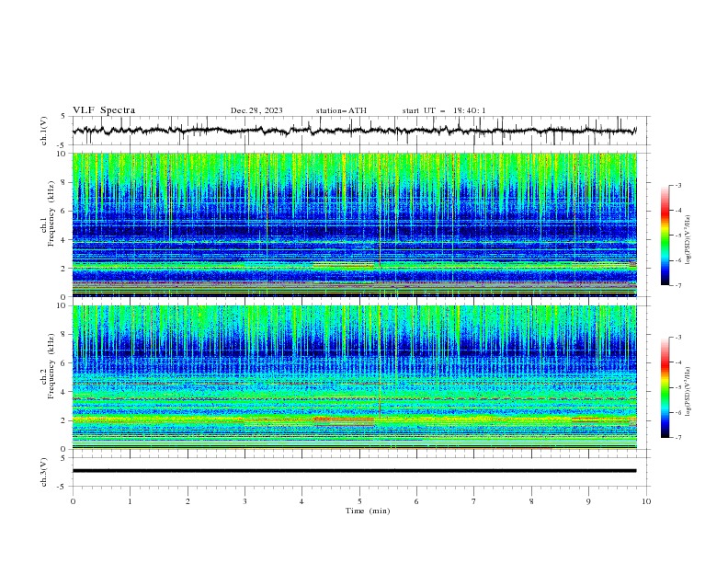The width and height of the screenshot is (728, 563).
Task: Select the "start UT = 18:40:1" text
Action: tap(443, 110)
